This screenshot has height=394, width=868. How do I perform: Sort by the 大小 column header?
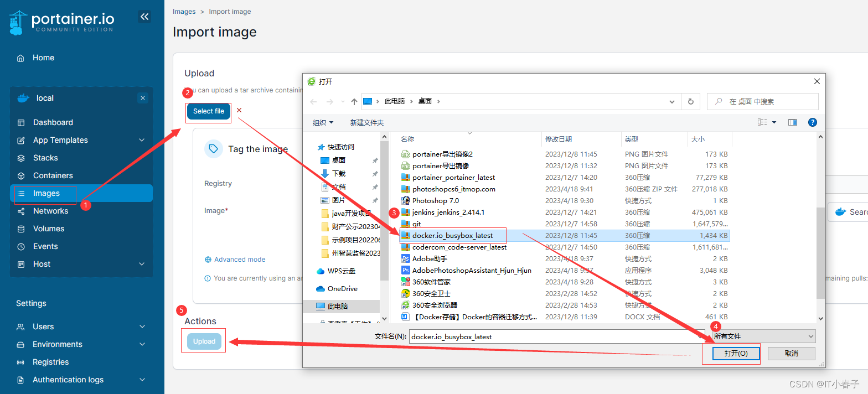697,139
